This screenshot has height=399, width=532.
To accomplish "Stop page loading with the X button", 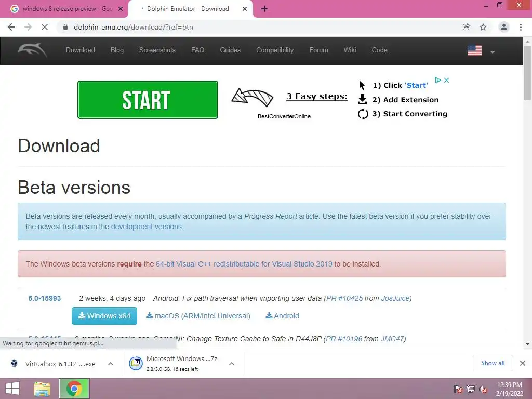I will click(45, 27).
